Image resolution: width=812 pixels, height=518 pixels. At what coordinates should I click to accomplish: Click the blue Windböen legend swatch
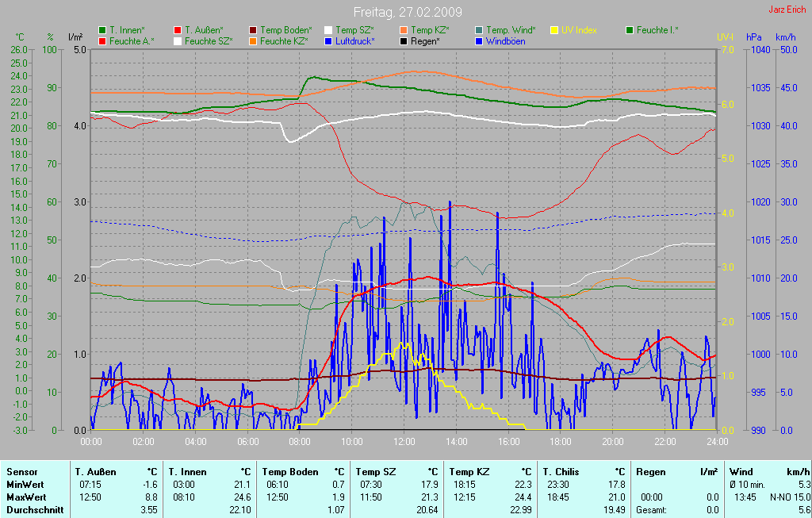click(479, 40)
